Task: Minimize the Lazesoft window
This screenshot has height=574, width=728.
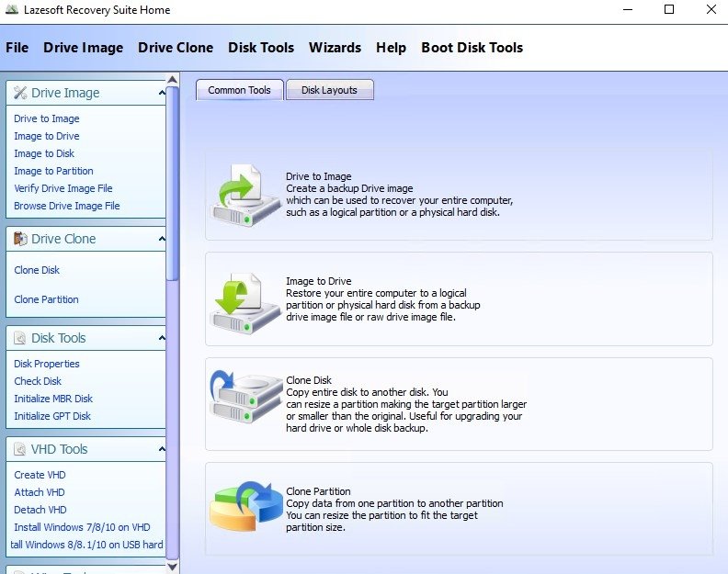Action: (628, 9)
